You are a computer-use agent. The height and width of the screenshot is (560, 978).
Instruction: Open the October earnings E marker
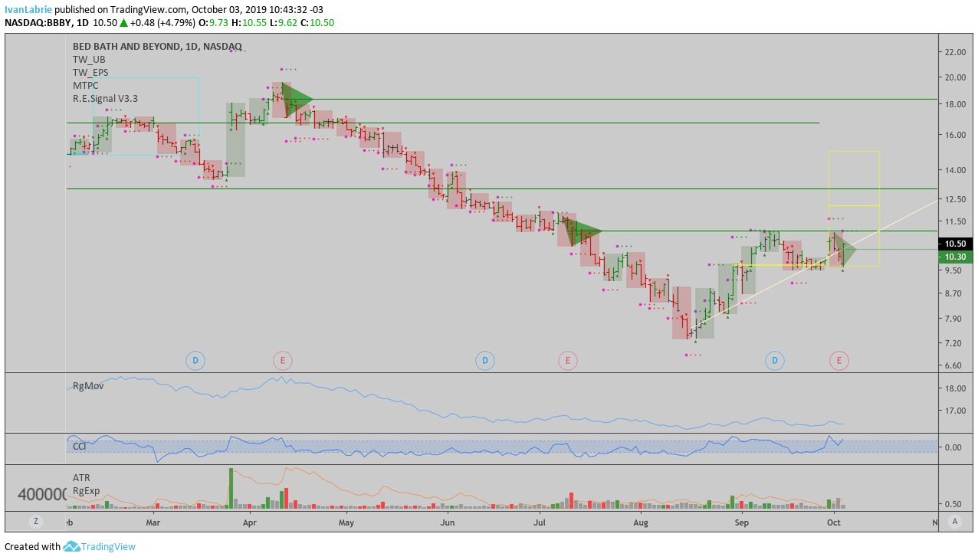click(839, 360)
